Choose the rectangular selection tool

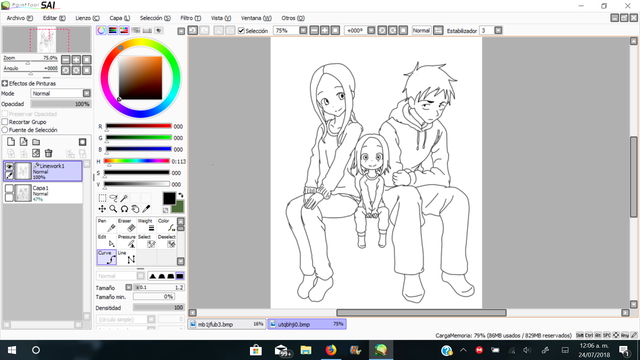102,198
